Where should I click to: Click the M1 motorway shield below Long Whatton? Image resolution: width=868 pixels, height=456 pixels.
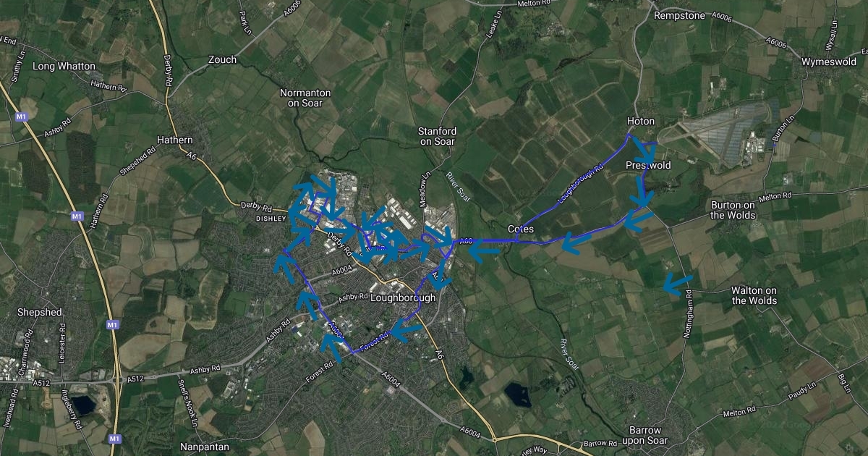[x=21, y=116]
